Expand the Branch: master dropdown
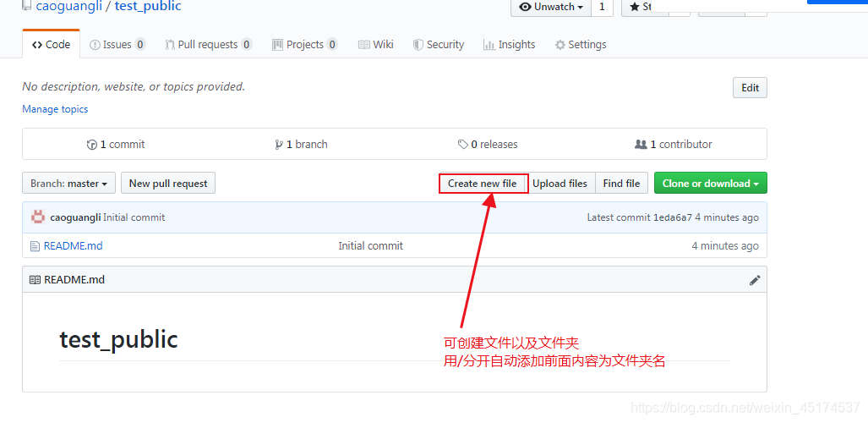Screen dimensions: 868x423 [68, 183]
